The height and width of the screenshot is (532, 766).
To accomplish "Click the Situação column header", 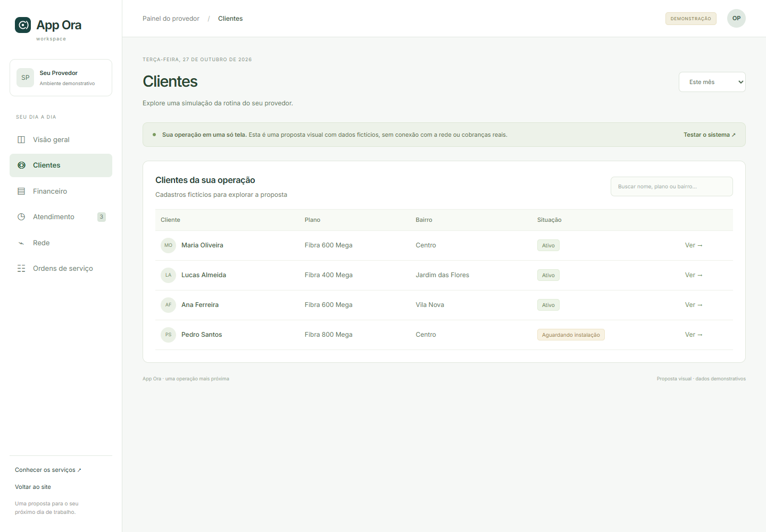I will (x=549, y=220).
